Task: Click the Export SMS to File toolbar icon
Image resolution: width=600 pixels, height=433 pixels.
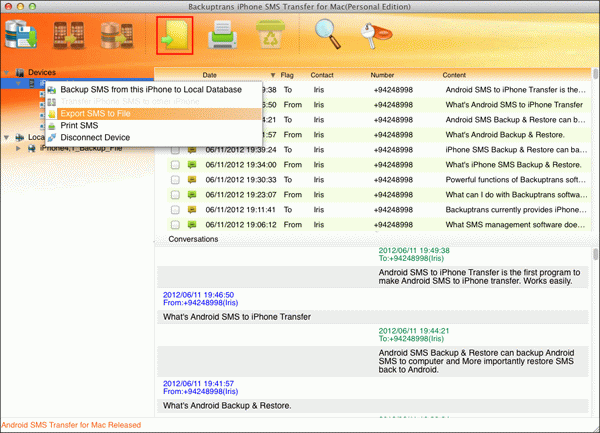Action: coord(174,35)
